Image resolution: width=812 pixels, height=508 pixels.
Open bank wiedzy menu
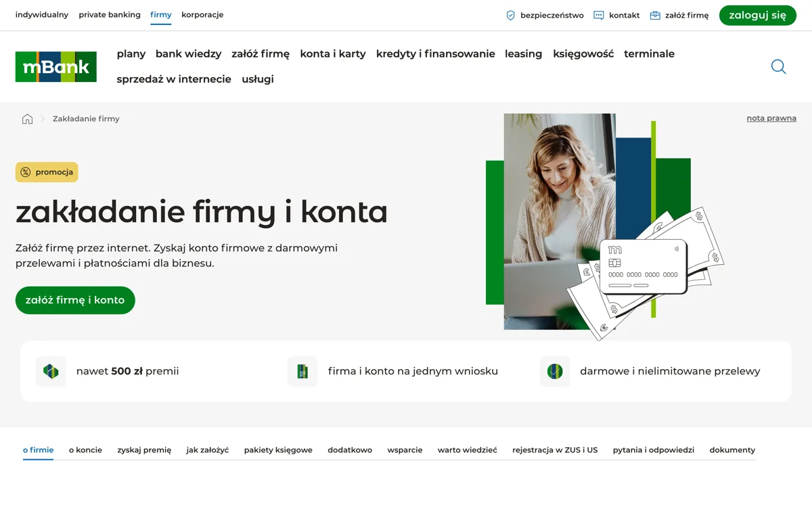pyautogui.click(x=188, y=54)
